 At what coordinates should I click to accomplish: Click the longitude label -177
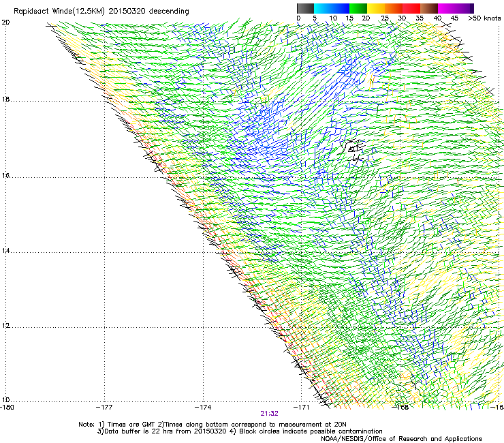pyautogui.click(x=104, y=408)
